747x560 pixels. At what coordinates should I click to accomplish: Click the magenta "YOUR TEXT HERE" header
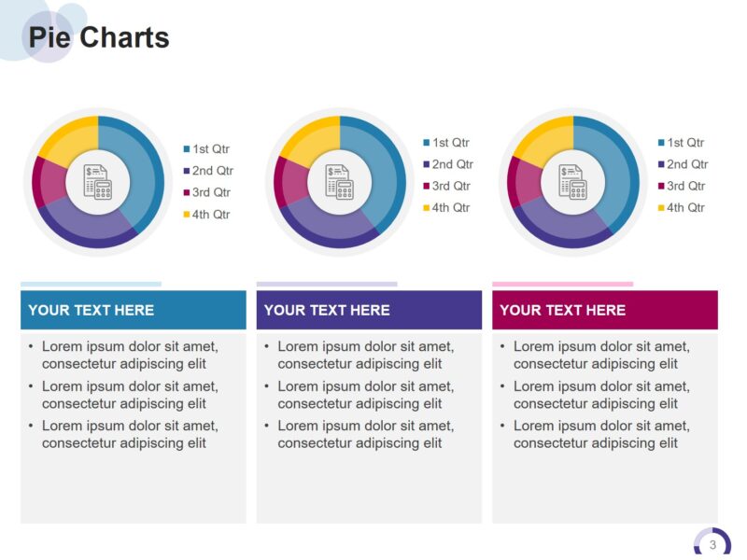(605, 310)
